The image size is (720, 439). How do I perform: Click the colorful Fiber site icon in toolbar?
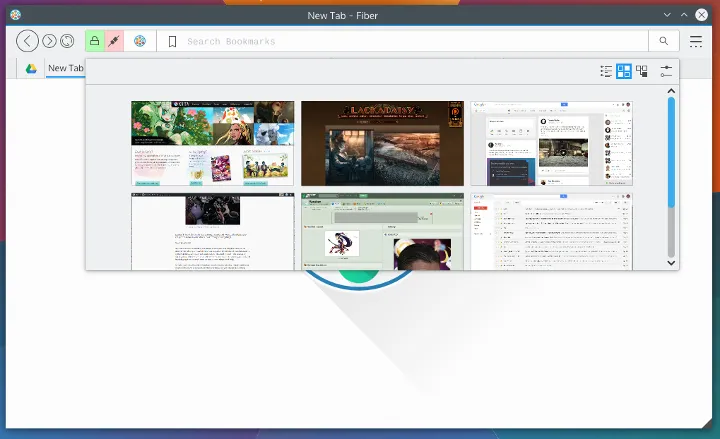tap(140, 41)
